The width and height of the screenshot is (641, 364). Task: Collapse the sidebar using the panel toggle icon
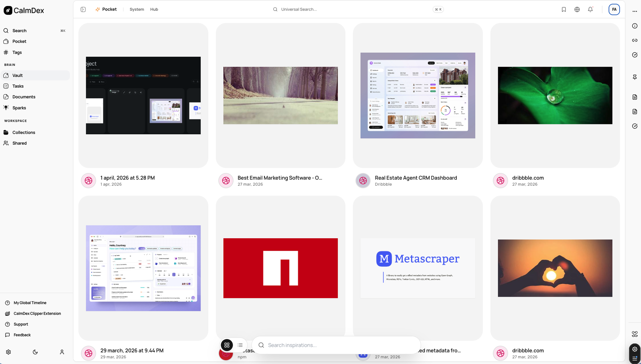point(83,9)
